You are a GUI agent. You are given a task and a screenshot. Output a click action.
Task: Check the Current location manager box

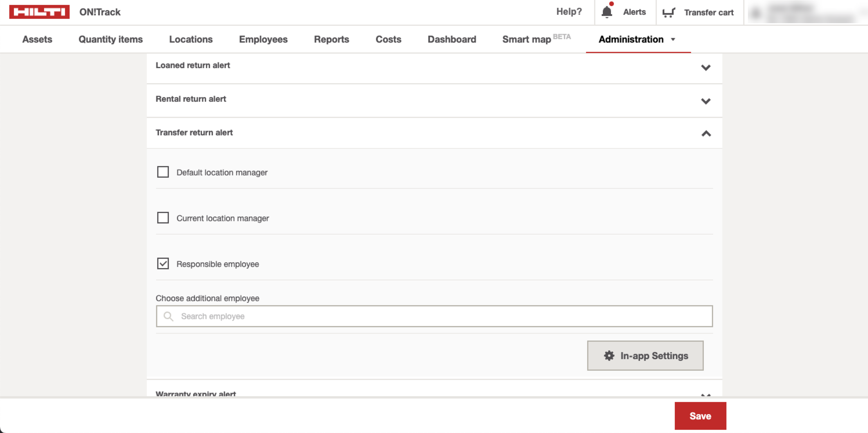click(x=163, y=218)
